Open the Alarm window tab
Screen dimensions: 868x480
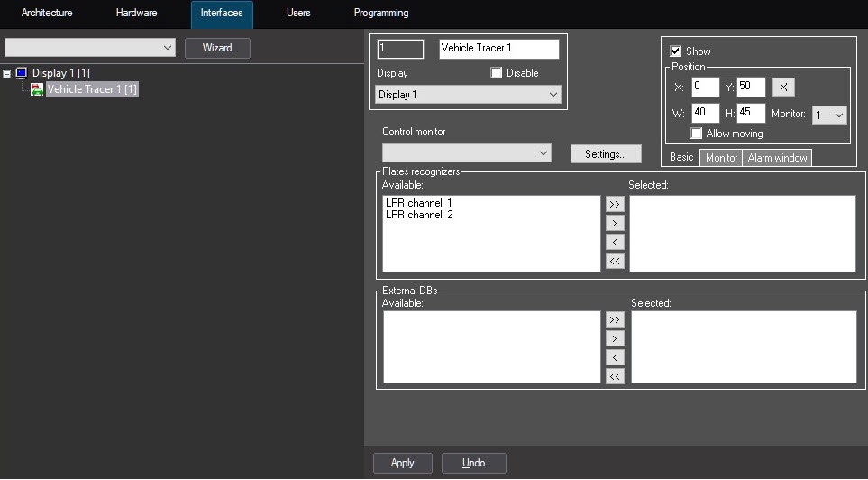(777, 158)
